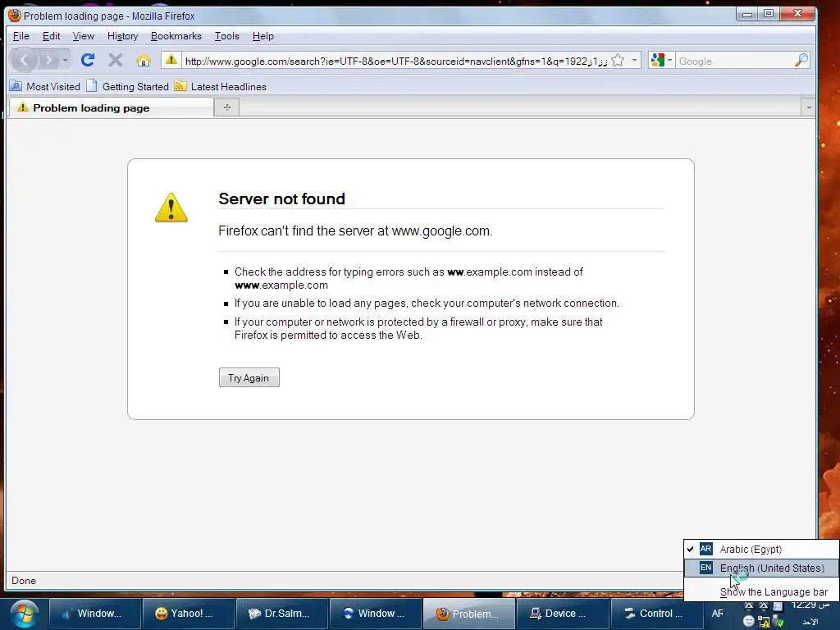This screenshot has height=630, width=840.
Task: Select Arabic (Egypt) input language
Action: (761, 549)
